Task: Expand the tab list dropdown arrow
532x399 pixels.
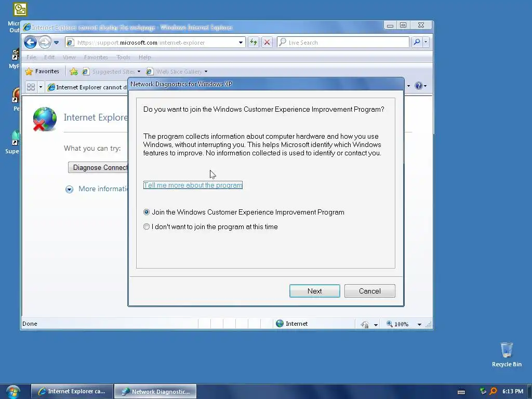Action: coord(41,87)
